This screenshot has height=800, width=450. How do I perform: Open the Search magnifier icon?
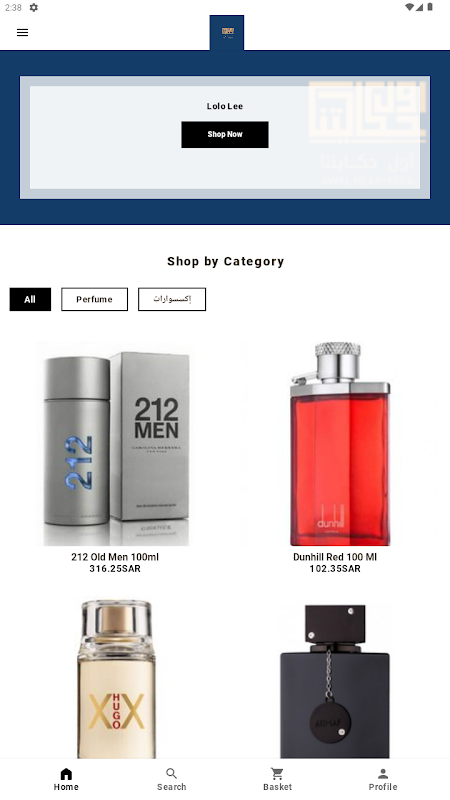point(172,773)
